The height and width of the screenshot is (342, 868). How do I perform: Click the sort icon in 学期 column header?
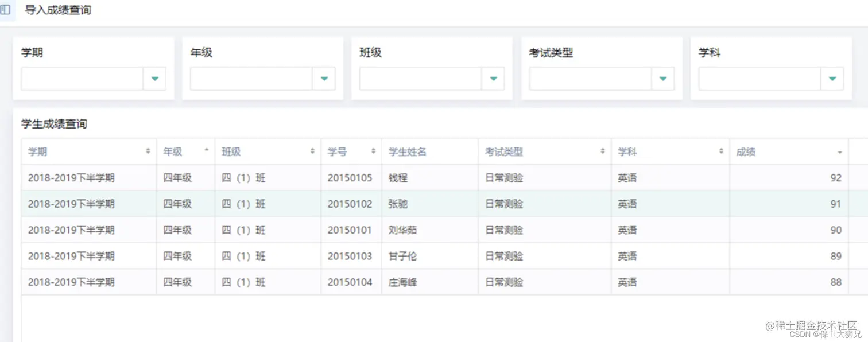(148, 151)
